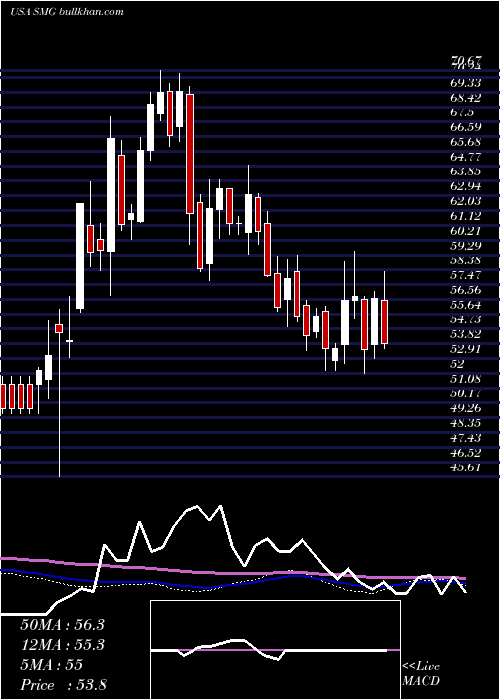This screenshot has width=500, height=700.
Task: Click the 5MA : 55 readout
Action: click(51, 665)
